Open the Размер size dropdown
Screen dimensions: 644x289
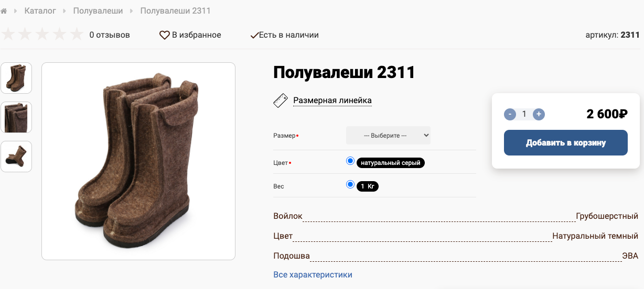coord(388,136)
